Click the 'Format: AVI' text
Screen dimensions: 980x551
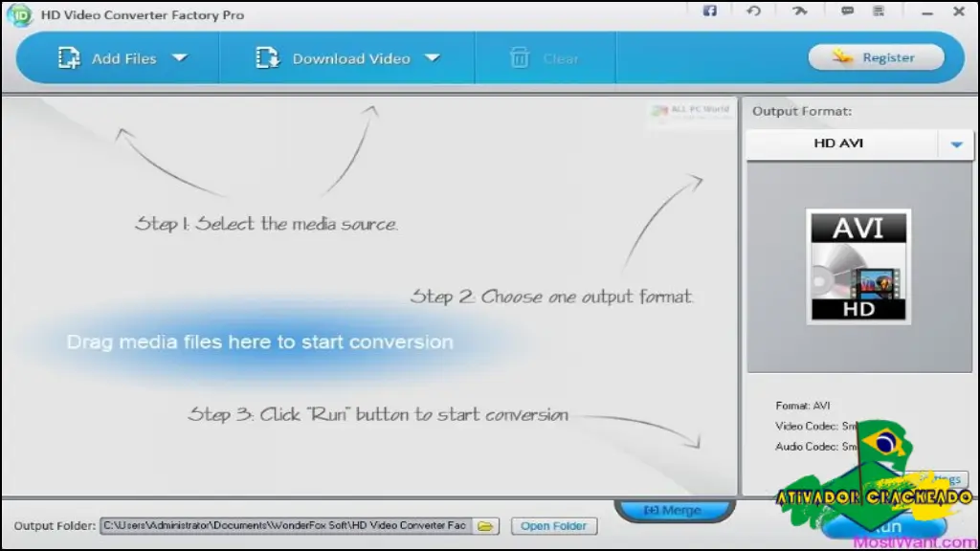(x=803, y=406)
